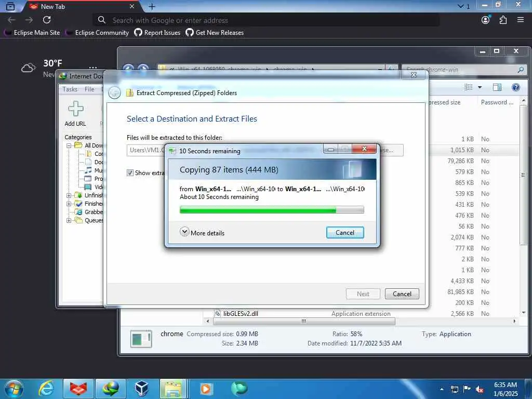Open the taskbar clock and date
The width and height of the screenshot is (532, 399).
point(506,389)
